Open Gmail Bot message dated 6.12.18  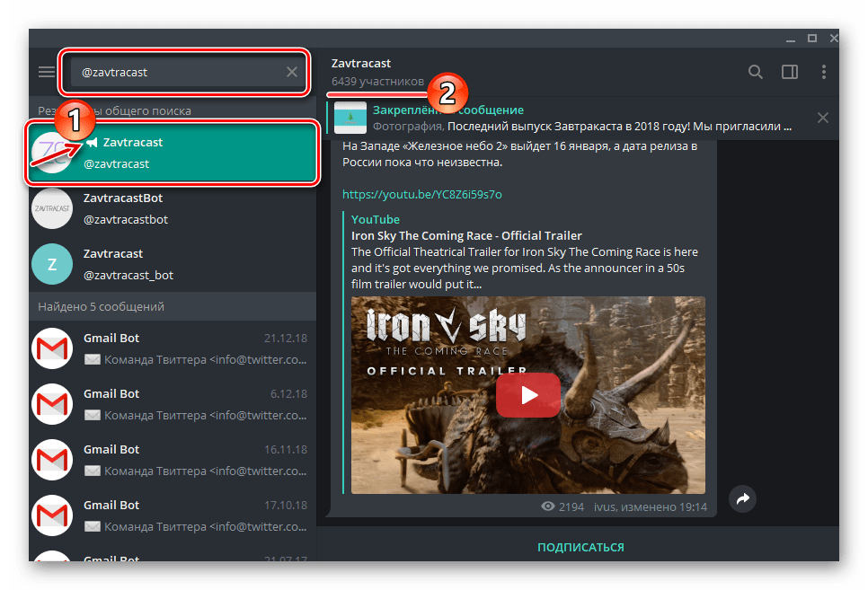[x=173, y=405]
